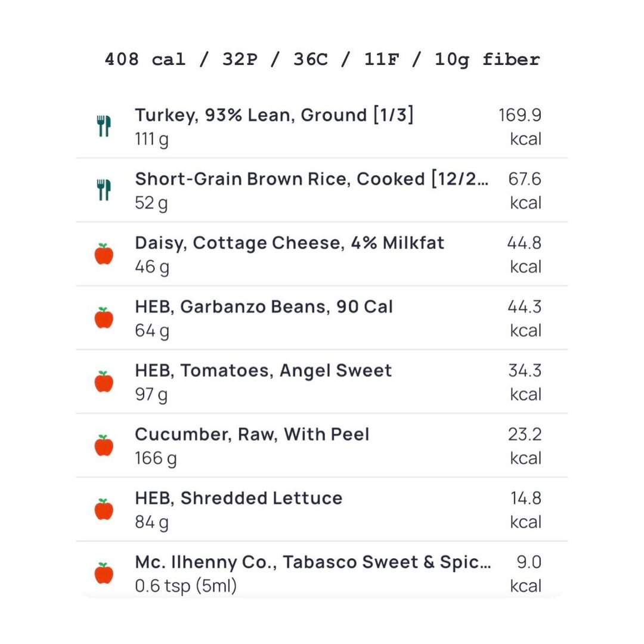Click the apple icon beside Garbanzo Beans

pyautogui.click(x=104, y=318)
